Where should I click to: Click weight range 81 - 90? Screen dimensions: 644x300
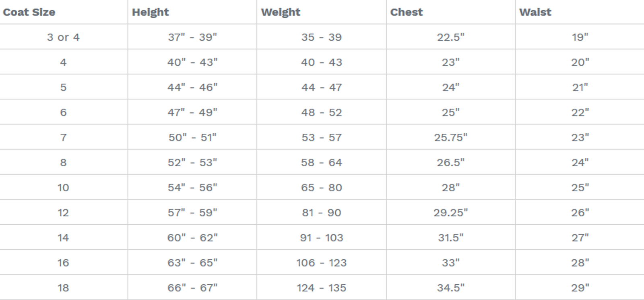pos(322,213)
